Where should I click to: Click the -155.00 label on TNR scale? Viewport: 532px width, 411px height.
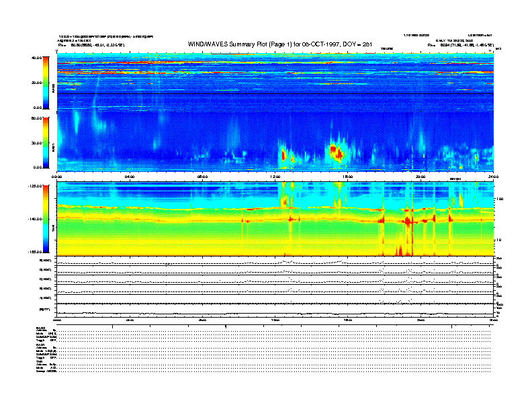36,252
